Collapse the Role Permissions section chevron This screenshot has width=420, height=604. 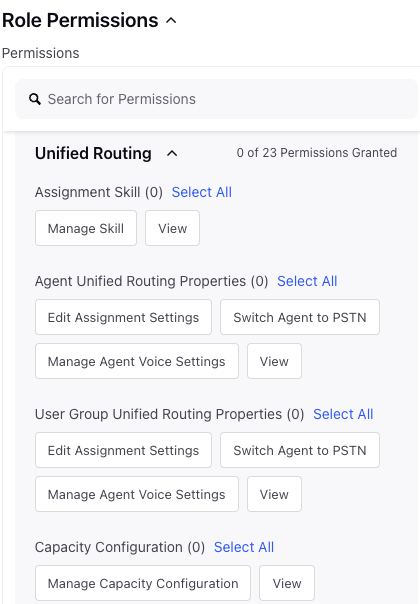tap(171, 20)
